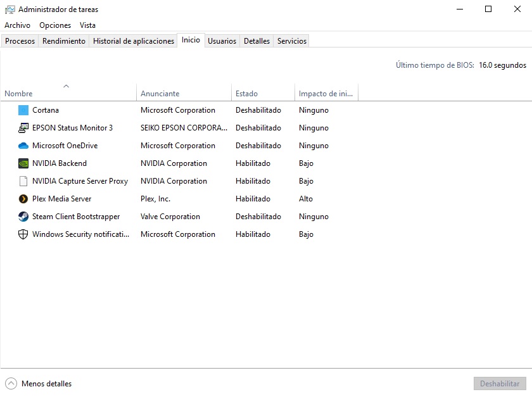Screen dimensions: 532x399
Task: Click the Microsoft OneDrive cloud icon
Action: tap(23, 146)
